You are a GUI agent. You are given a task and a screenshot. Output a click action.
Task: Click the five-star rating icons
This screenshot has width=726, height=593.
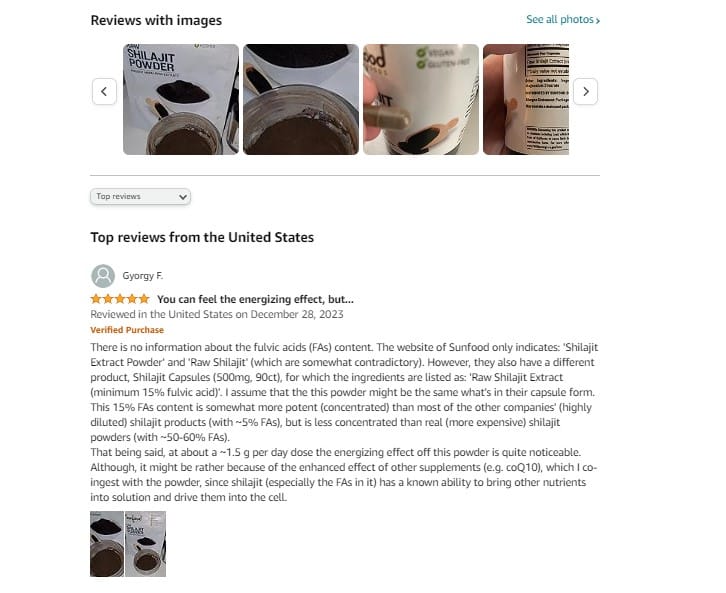(120, 299)
